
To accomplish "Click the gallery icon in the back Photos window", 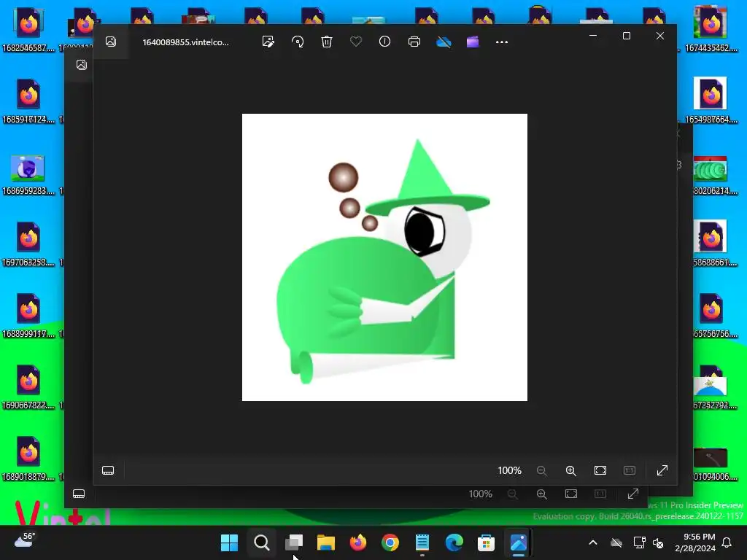I will [82, 65].
